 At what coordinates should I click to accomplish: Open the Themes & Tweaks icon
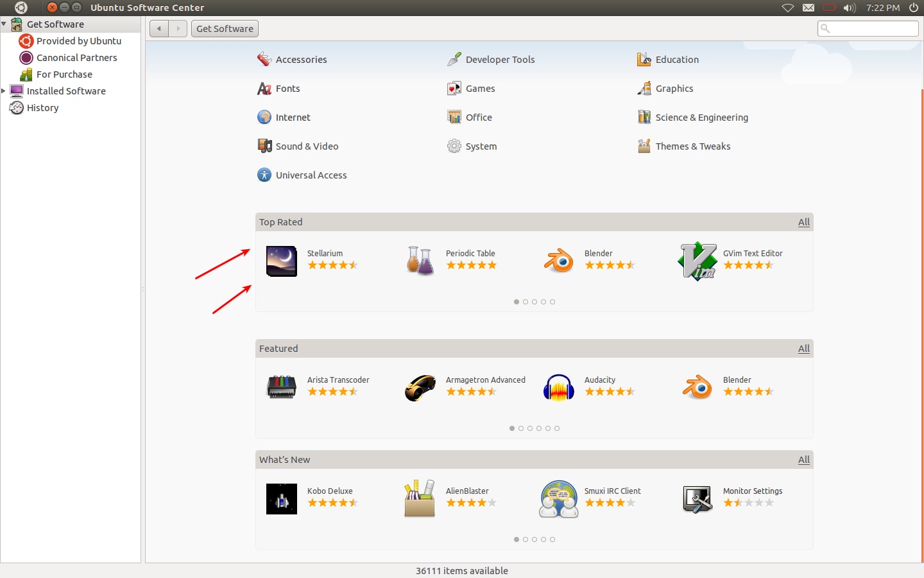pos(644,146)
